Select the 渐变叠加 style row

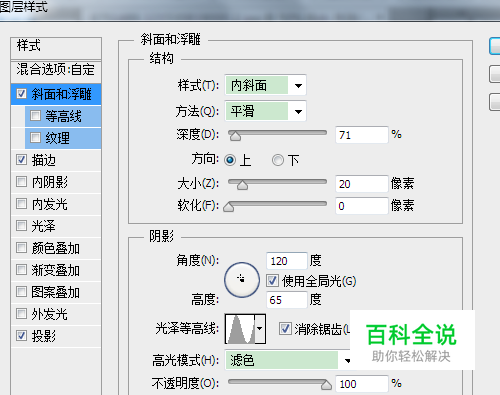pos(56,270)
